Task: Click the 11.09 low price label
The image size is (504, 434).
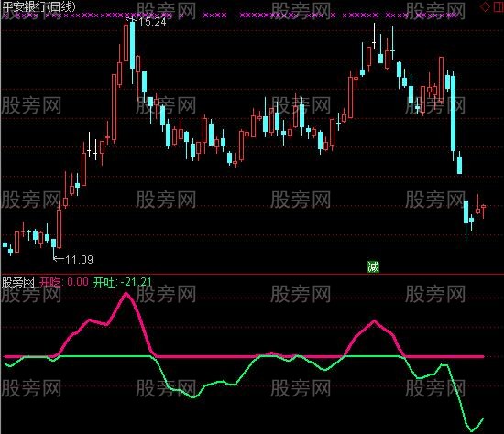Action: coord(79,259)
